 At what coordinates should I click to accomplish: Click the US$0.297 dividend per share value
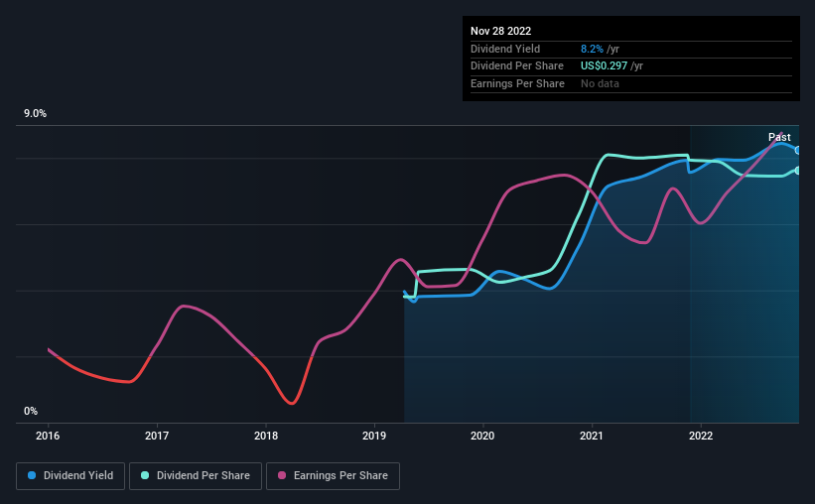pos(604,66)
